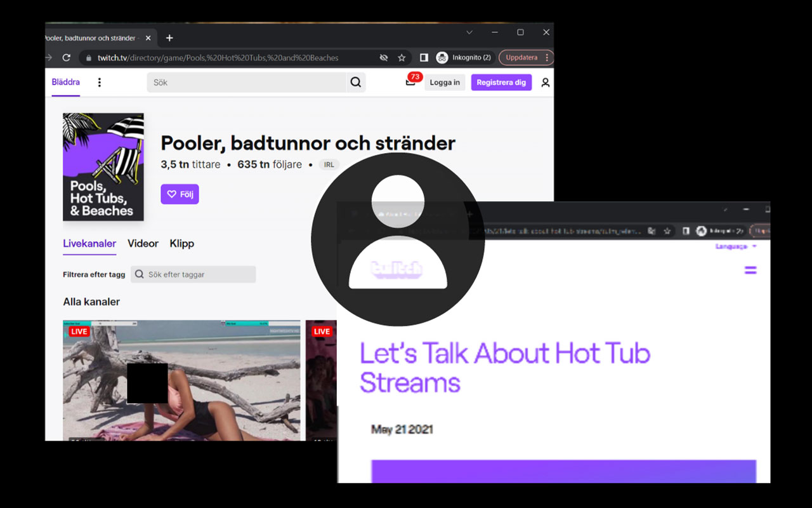
Task: Click the magnifier search button beside Sök field
Action: click(356, 83)
